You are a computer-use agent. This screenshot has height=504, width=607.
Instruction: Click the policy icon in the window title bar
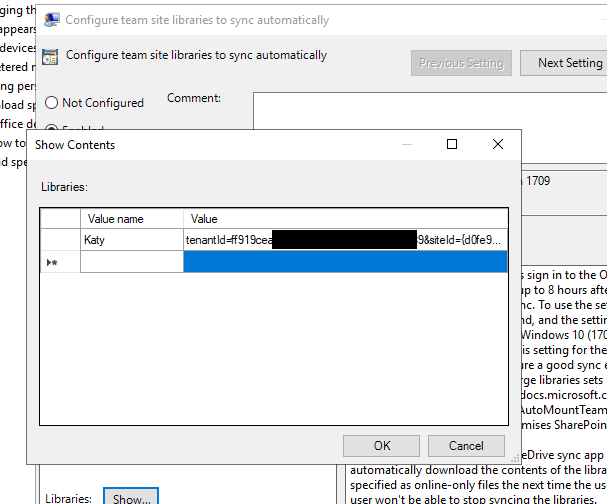50,19
